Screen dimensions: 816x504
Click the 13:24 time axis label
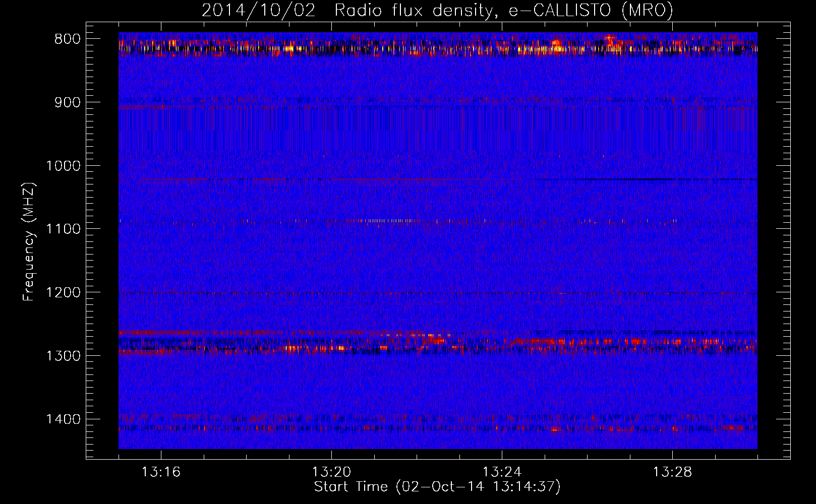(x=502, y=472)
